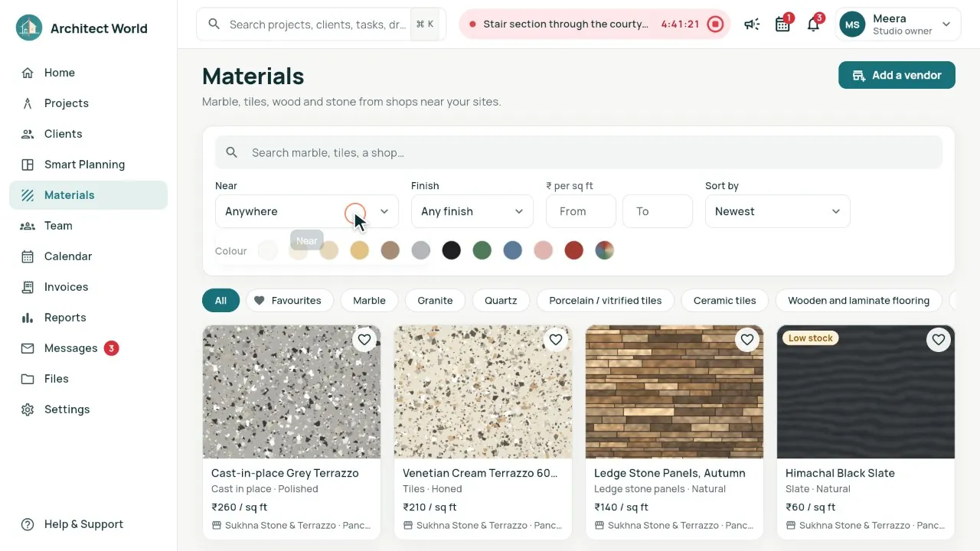
Task: Open the announcements megaphone icon
Action: 752,24
